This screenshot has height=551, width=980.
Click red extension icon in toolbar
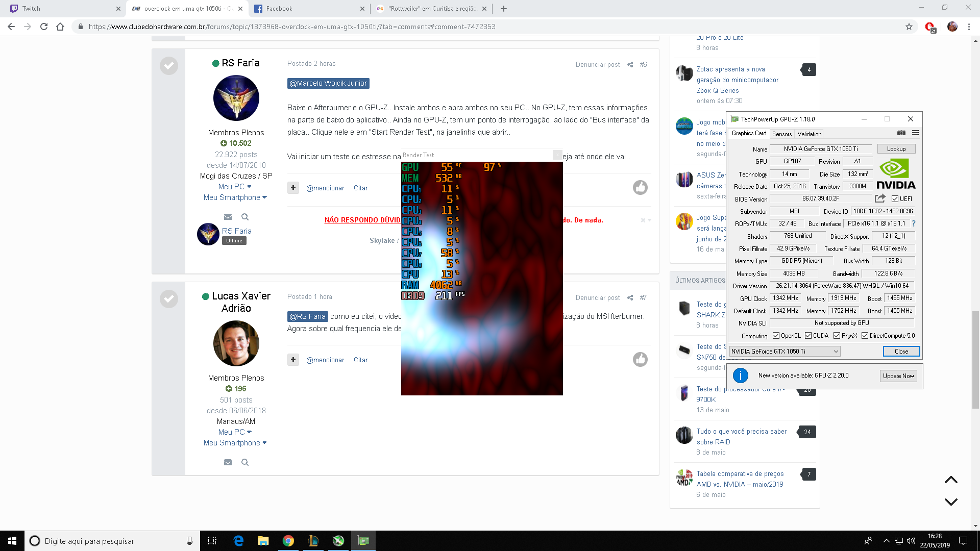(x=930, y=27)
